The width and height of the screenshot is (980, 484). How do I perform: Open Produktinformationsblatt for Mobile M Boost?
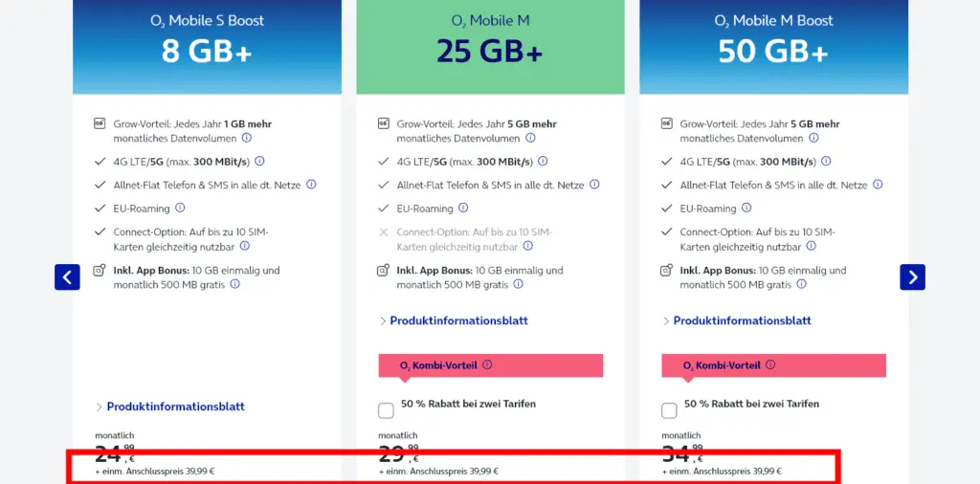(742, 320)
